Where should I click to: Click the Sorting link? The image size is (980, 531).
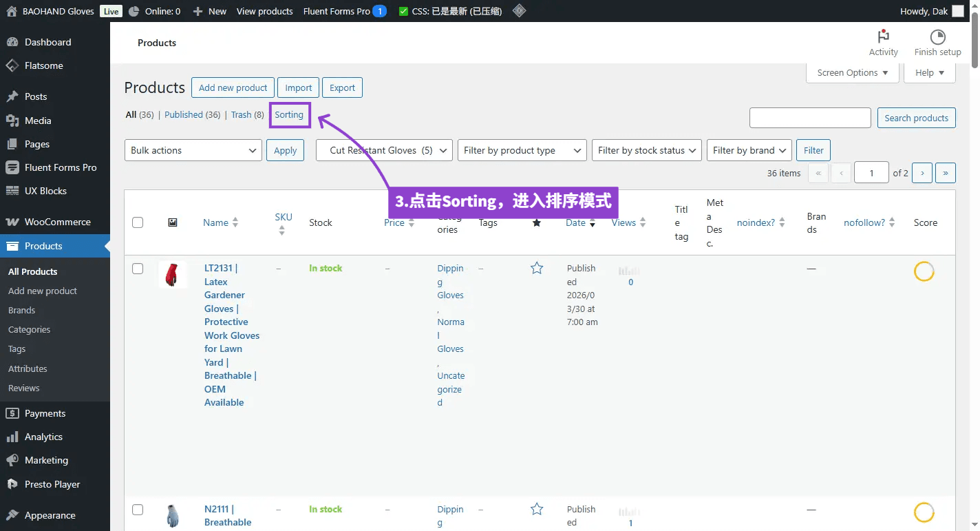(x=289, y=115)
